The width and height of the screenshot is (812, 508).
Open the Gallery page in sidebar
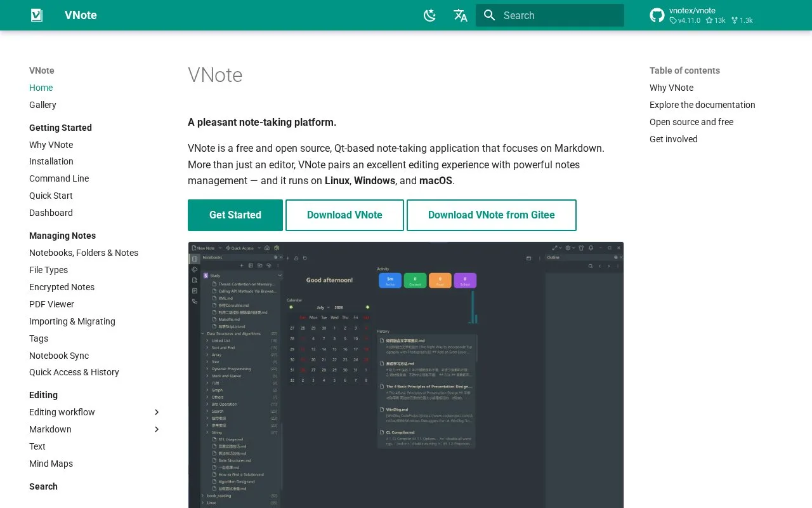point(43,105)
